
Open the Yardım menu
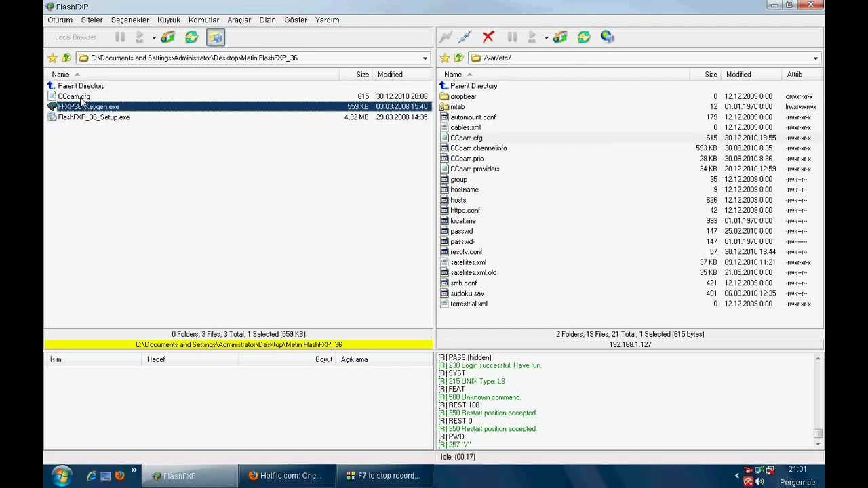[x=327, y=20]
